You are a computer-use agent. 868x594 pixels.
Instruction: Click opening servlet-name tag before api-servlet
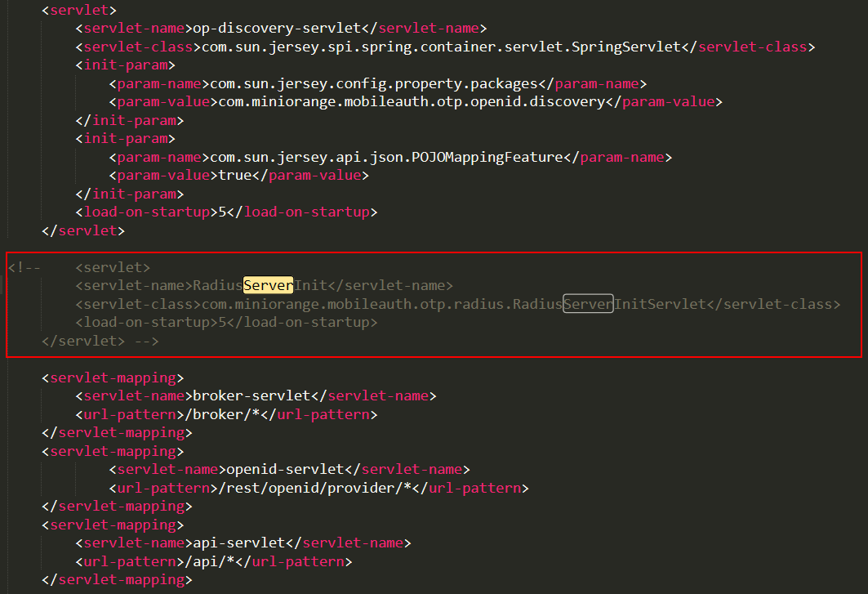[134, 543]
